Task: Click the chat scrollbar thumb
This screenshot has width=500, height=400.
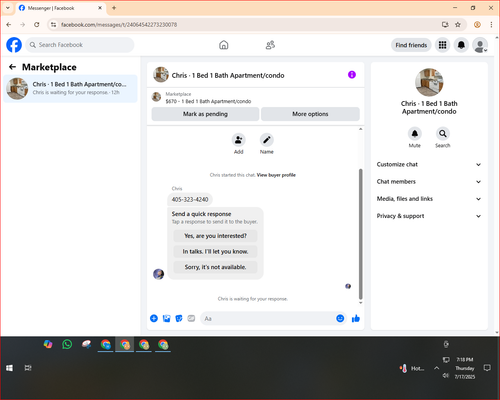Action: (360, 234)
